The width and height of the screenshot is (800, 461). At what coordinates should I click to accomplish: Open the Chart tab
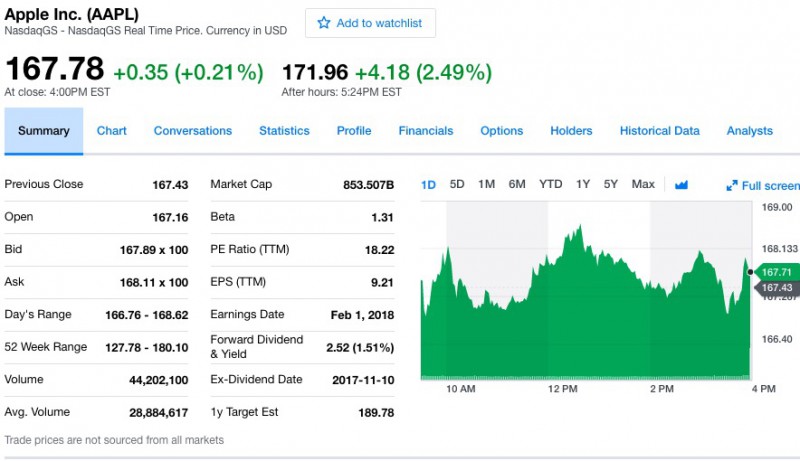pos(112,131)
